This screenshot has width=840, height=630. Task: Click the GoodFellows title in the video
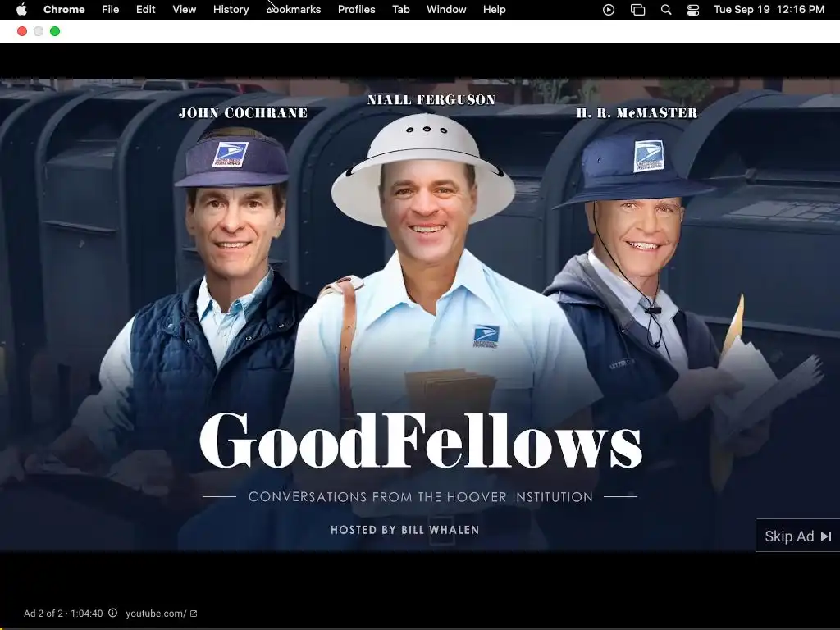click(x=421, y=441)
